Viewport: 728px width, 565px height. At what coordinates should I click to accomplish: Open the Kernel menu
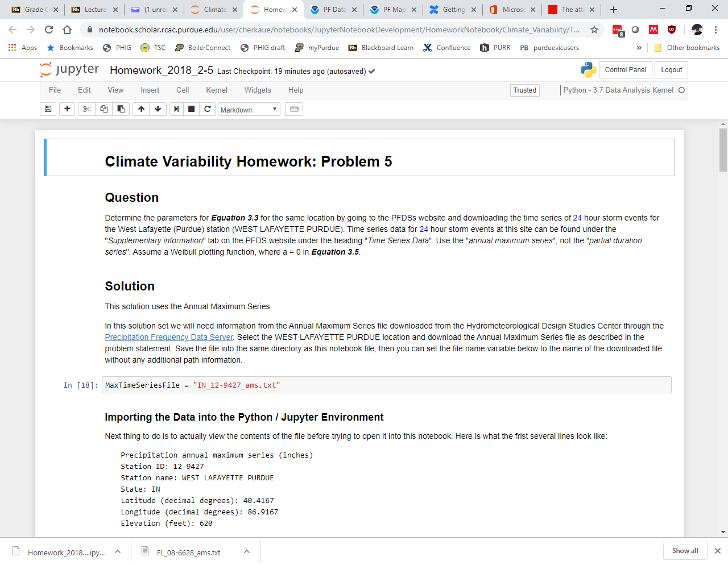point(217,90)
